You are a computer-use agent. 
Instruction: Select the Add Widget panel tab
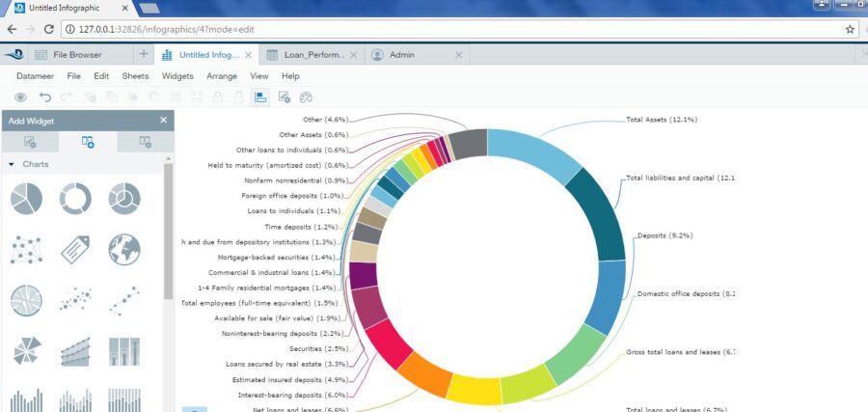point(88,142)
